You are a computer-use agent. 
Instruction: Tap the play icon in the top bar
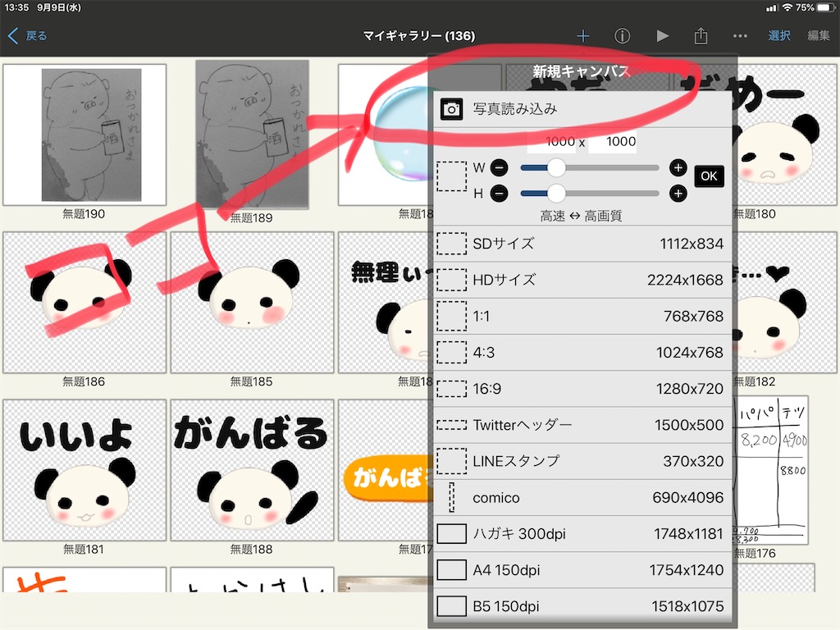click(x=663, y=36)
